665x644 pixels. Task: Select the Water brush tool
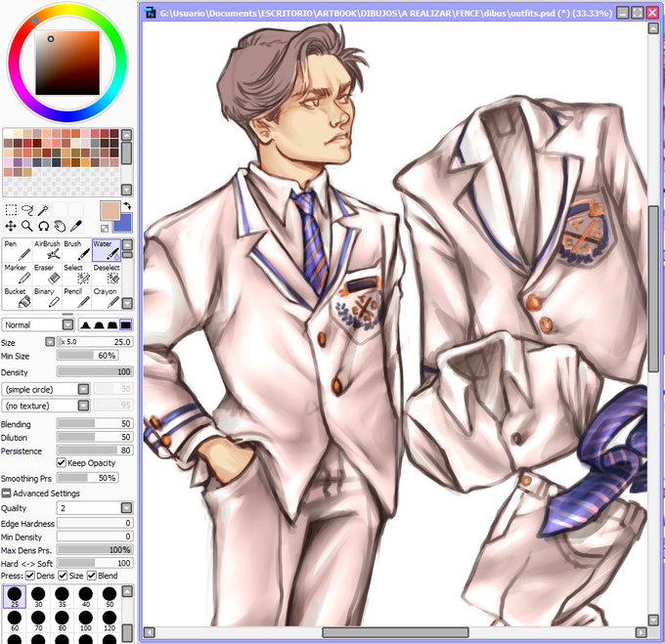point(107,250)
